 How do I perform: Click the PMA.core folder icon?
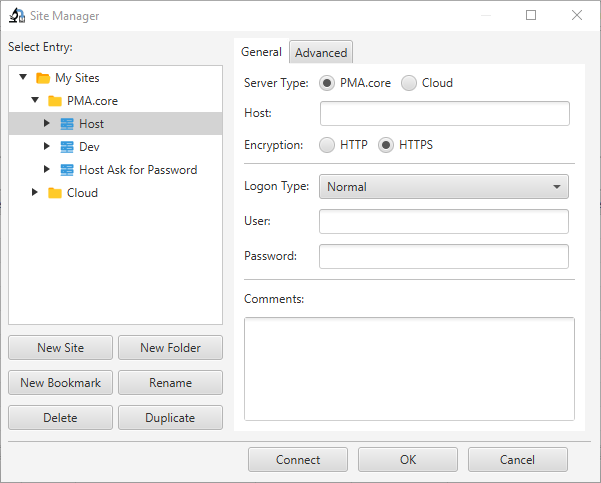coord(54,101)
